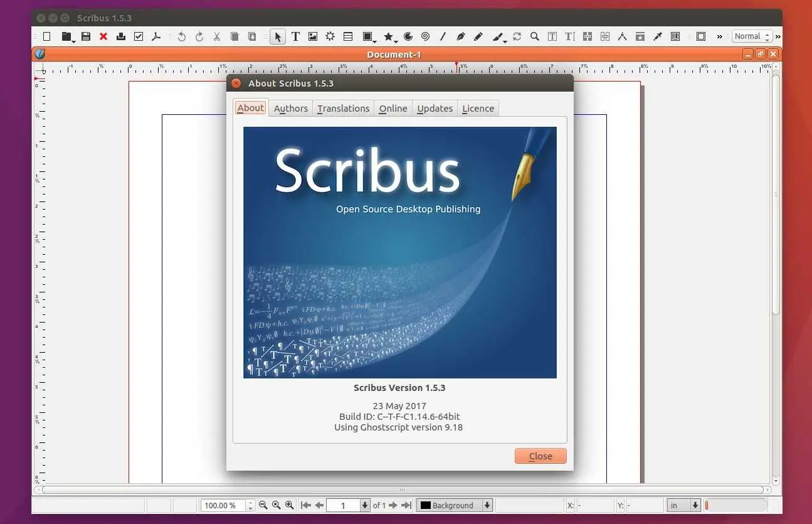812x524 pixels.
Task: Select the Measurements compass tool
Action: coord(623,37)
